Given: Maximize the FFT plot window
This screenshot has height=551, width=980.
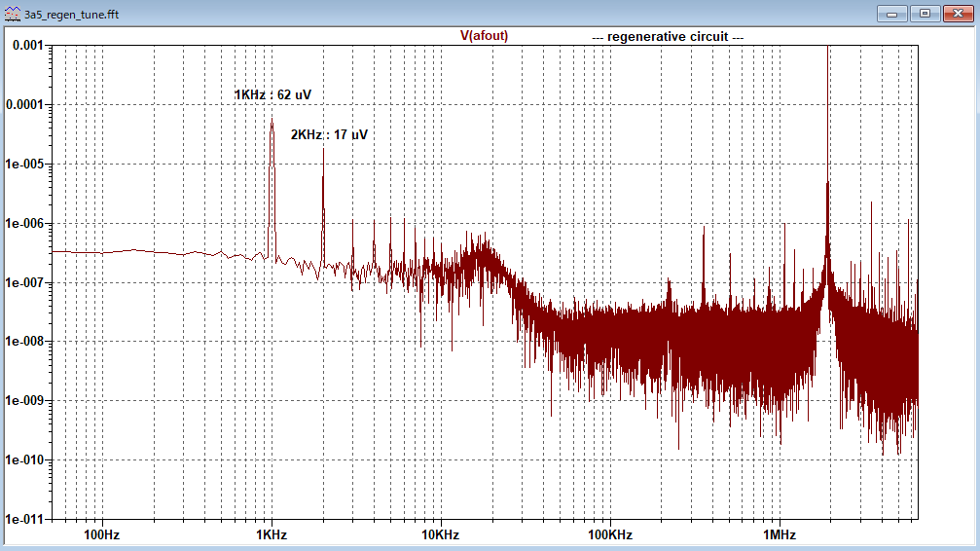Looking at the screenshot, I should (x=925, y=14).
